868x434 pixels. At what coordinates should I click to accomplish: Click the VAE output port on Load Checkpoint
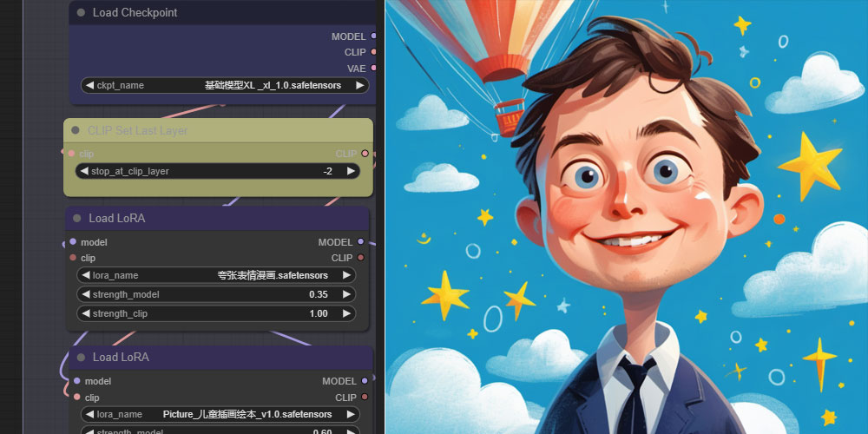click(x=373, y=68)
